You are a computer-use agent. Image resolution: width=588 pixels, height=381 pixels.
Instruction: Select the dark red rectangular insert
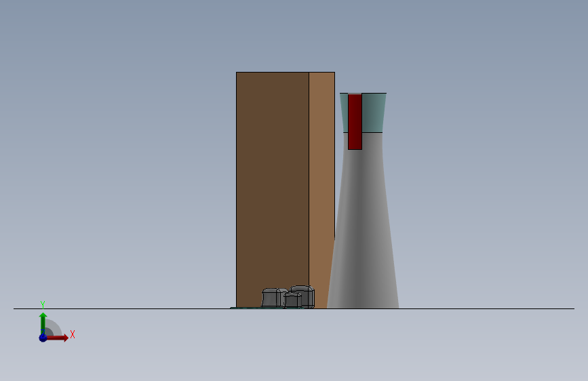pyautogui.click(x=355, y=122)
